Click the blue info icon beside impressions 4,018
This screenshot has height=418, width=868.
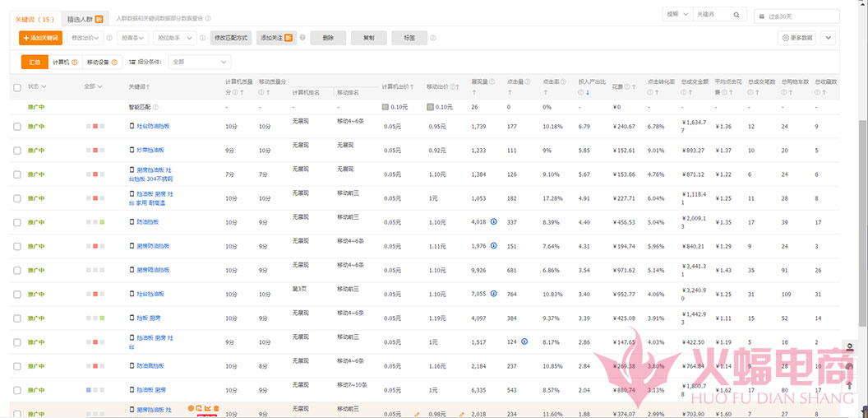point(494,221)
